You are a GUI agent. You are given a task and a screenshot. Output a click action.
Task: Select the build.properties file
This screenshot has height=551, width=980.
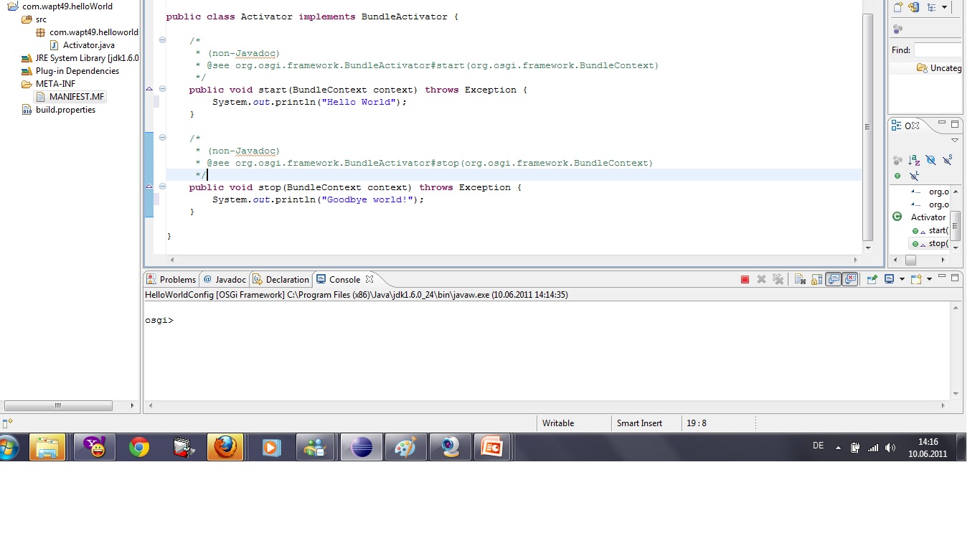(59, 110)
